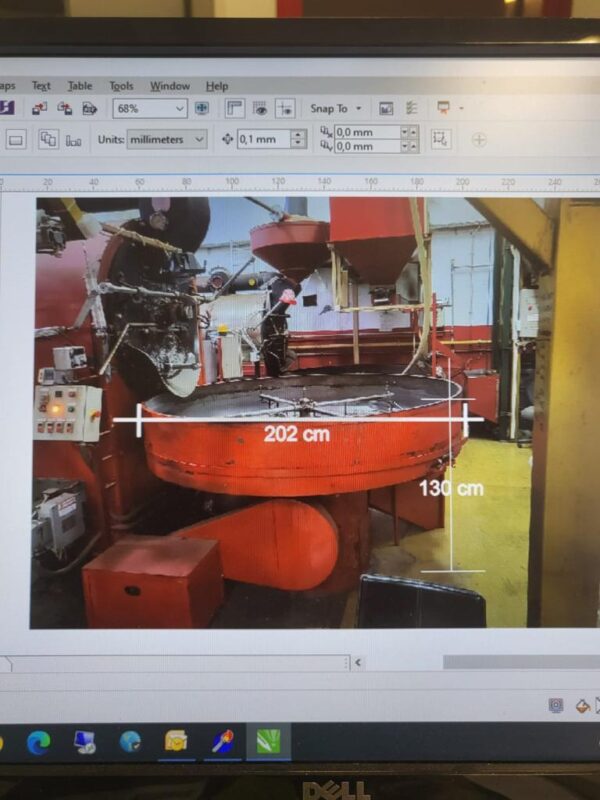Click the options icon right of Snap To
600x800 pixels.
pos(386,108)
